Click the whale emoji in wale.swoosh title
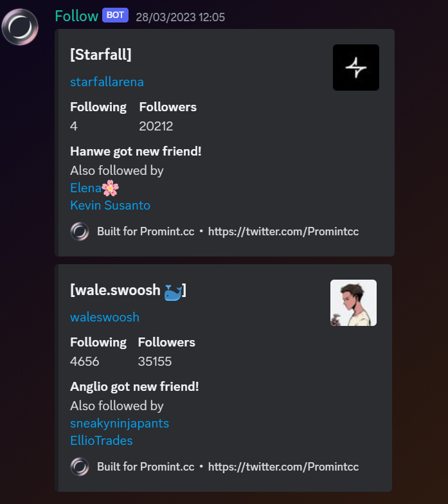Screen dimensions: 448x504 174,292
